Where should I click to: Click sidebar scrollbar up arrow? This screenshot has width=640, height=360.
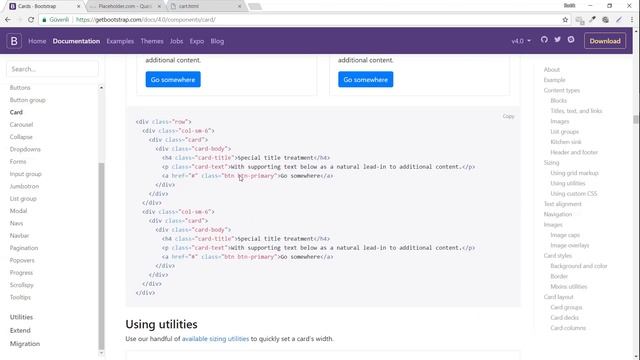(x=101, y=88)
